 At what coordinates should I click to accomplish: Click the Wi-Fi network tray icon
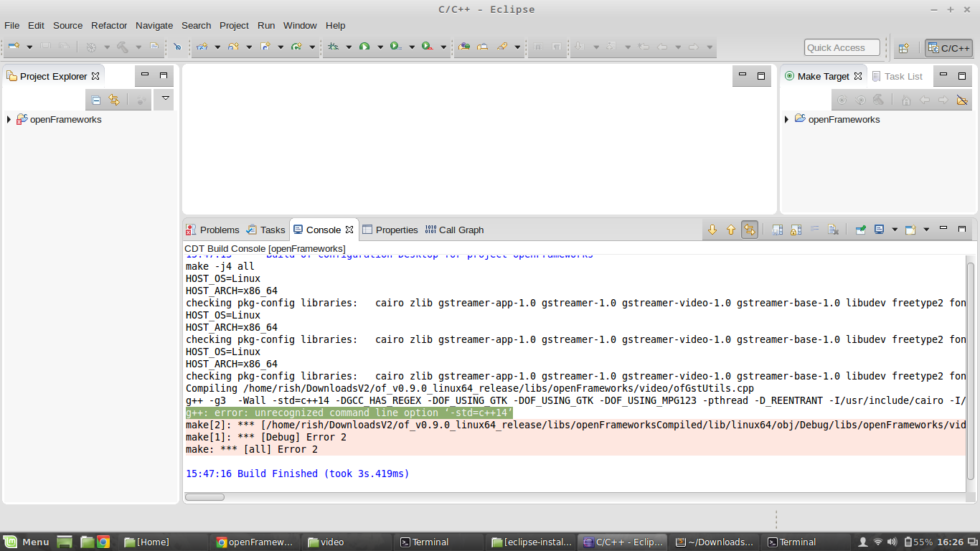[x=877, y=542]
